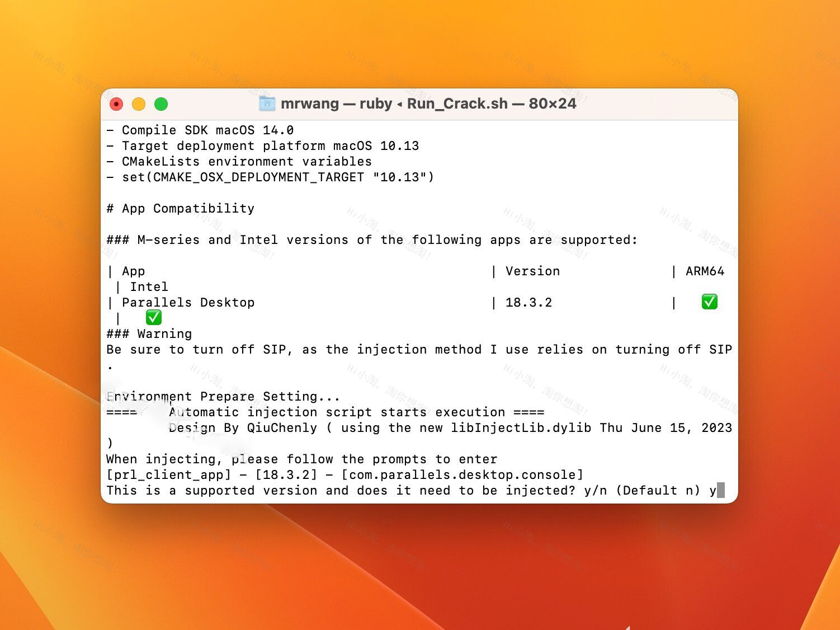
Task: Click the 'M-series and Intel versions' supported line
Action: point(372,240)
